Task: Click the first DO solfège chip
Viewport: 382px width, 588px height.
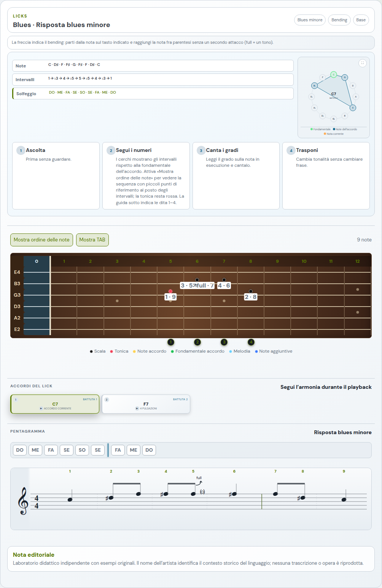Action: tap(20, 450)
